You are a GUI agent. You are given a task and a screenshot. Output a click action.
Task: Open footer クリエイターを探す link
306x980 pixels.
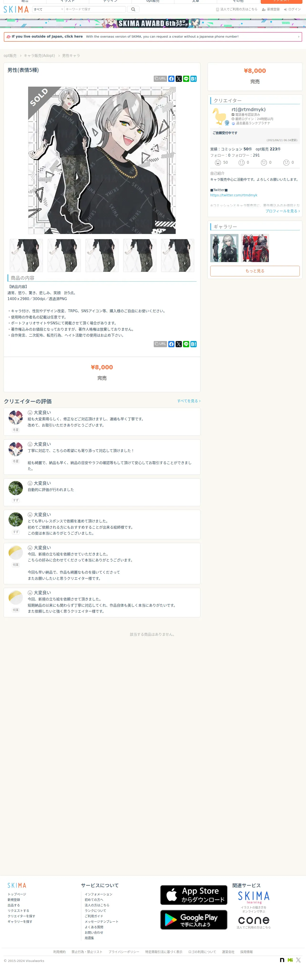click(x=21, y=916)
